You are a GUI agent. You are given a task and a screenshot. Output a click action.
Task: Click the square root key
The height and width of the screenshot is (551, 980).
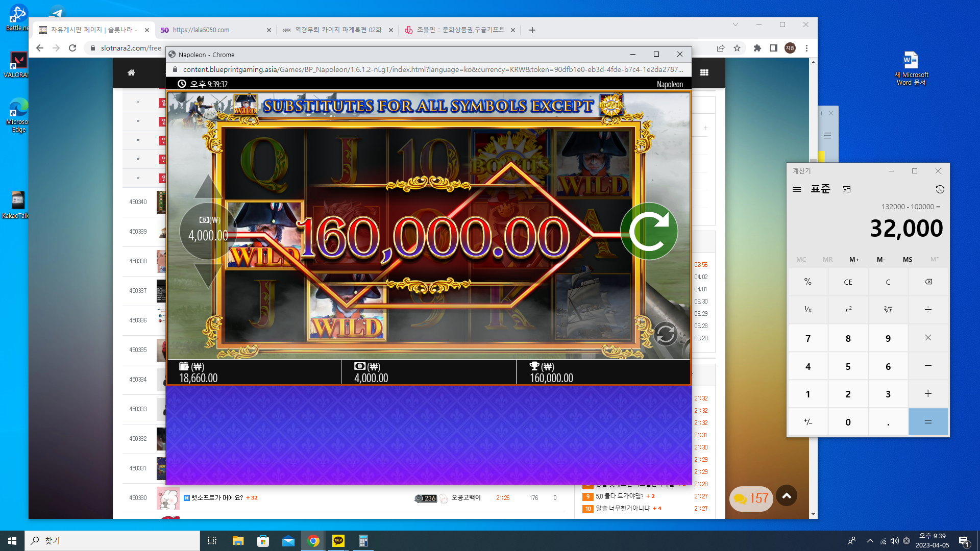[888, 310]
